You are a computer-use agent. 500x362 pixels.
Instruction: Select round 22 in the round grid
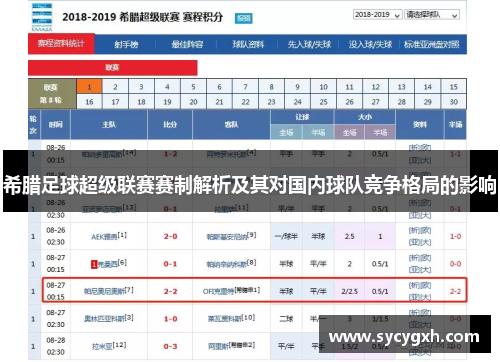pyautogui.click(x=245, y=102)
